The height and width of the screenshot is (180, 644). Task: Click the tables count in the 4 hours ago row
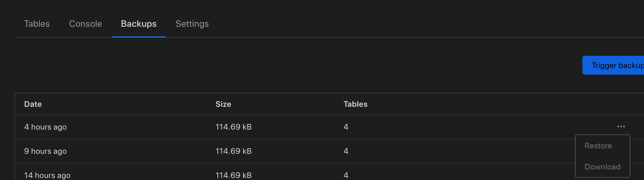tap(346, 127)
